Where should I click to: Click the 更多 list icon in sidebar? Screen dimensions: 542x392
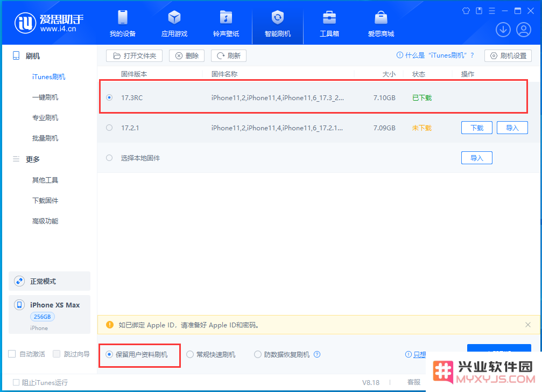pyautogui.click(x=16, y=159)
